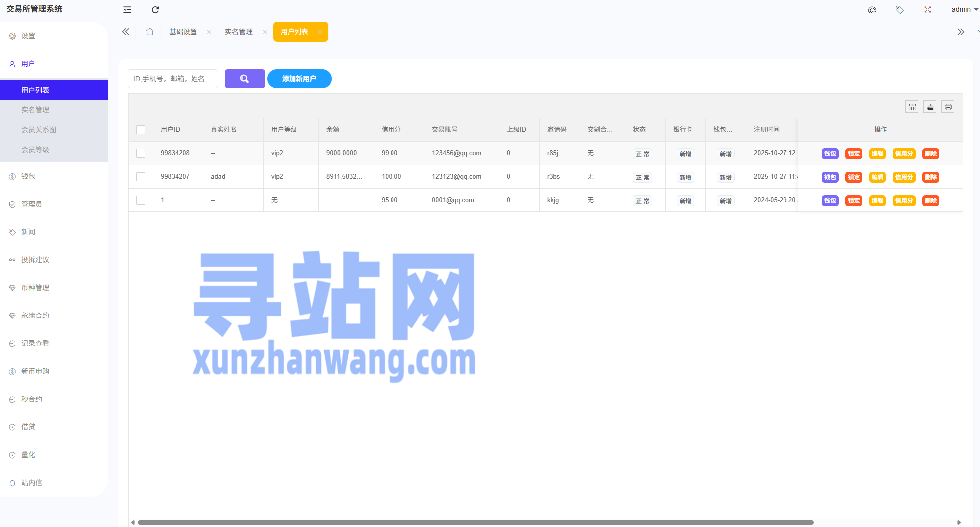Check the row for user 99834207
This screenshot has width=980, height=527.
point(141,177)
